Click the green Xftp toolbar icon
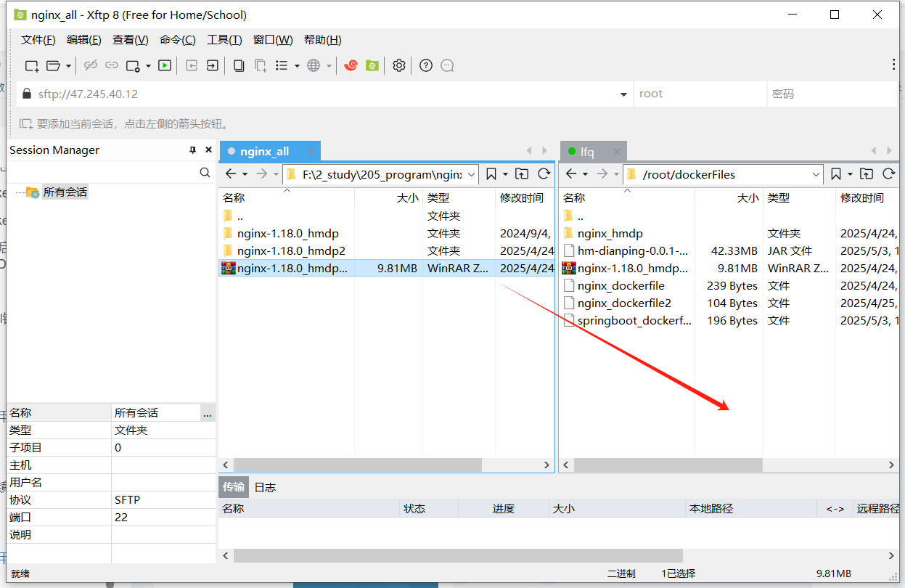This screenshot has width=905, height=588. click(x=372, y=65)
